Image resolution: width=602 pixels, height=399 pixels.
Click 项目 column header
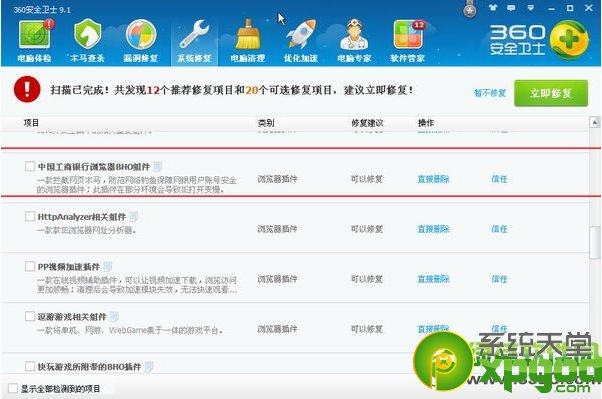point(31,123)
